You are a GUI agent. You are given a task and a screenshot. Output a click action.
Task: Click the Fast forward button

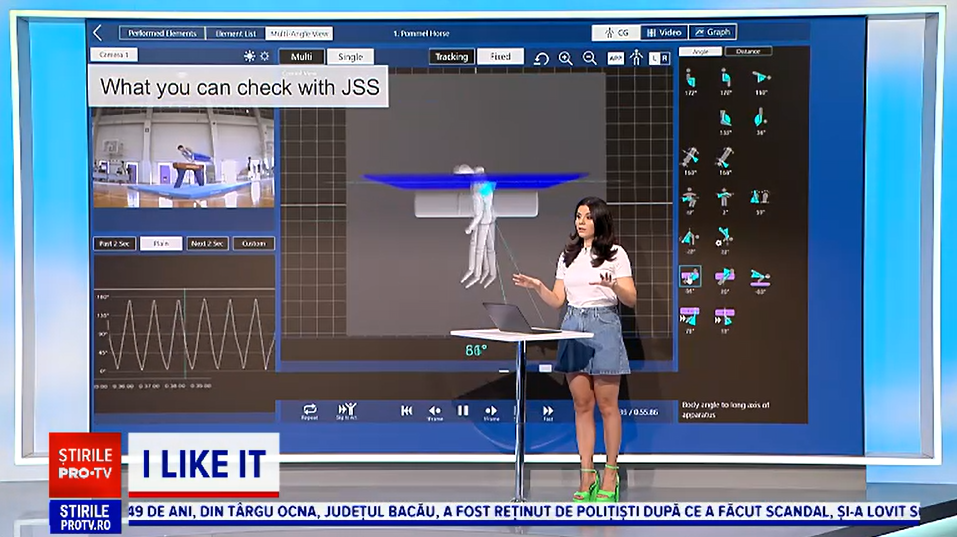click(x=548, y=412)
